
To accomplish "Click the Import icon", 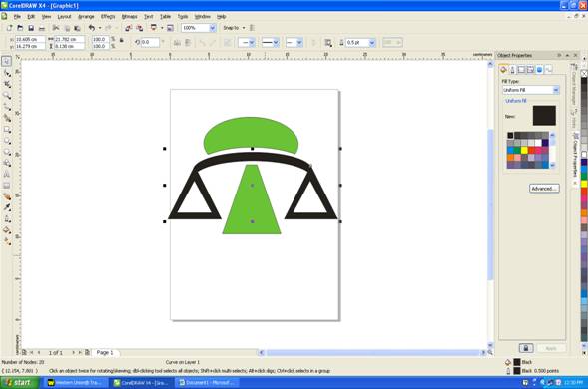I will click(x=128, y=28).
